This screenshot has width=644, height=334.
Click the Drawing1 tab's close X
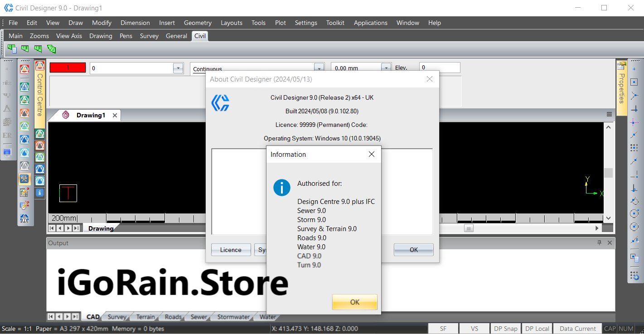tap(115, 116)
